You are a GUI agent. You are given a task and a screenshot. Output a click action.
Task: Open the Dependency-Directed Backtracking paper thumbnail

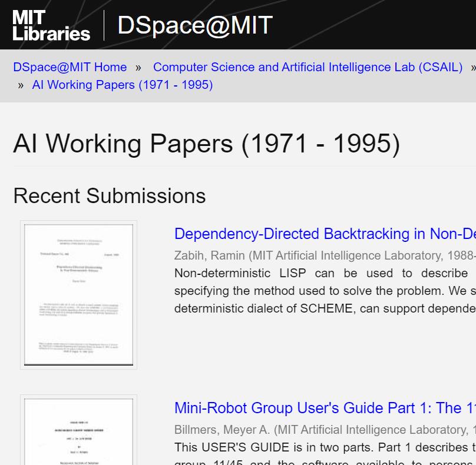click(78, 295)
